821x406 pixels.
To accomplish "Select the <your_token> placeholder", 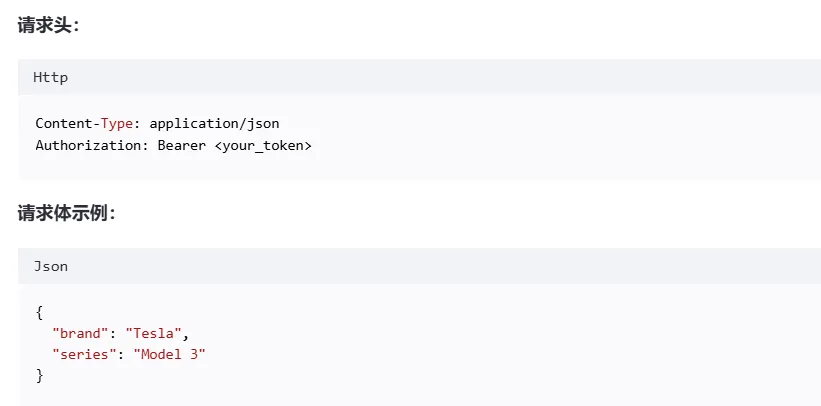I will pyautogui.click(x=263, y=145).
